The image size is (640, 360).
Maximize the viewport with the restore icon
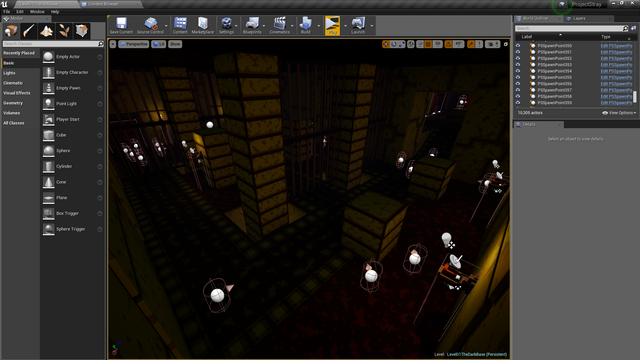pyautogui.click(x=506, y=44)
